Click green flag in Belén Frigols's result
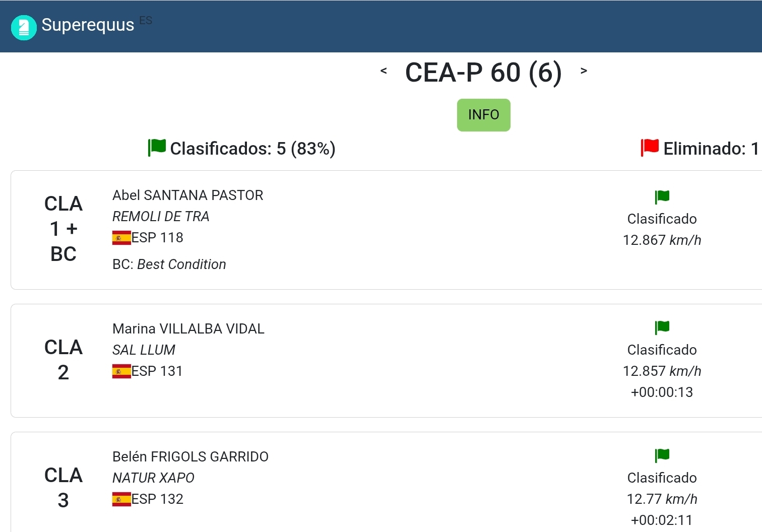 (x=662, y=456)
